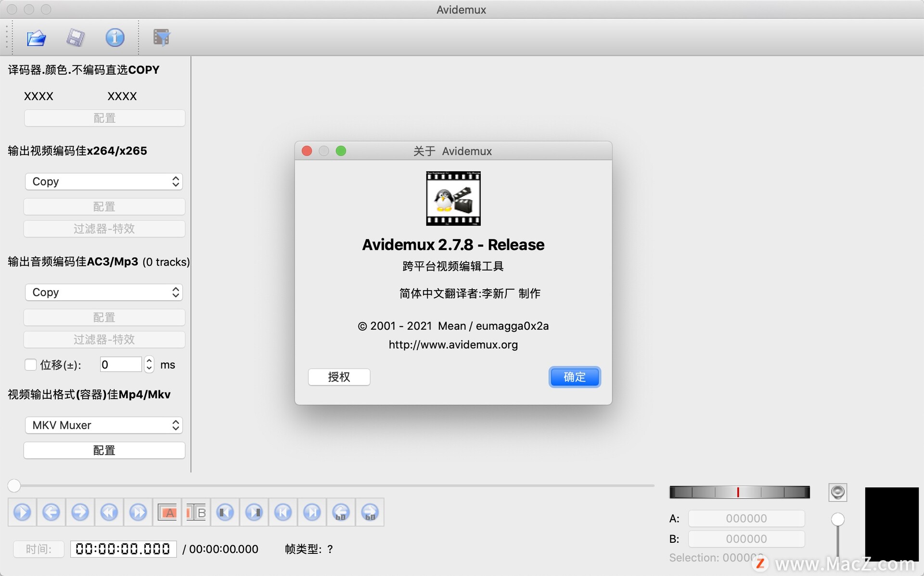Screen dimensions: 924x576
Task: Go forward 60 seconds
Action: [370, 512]
